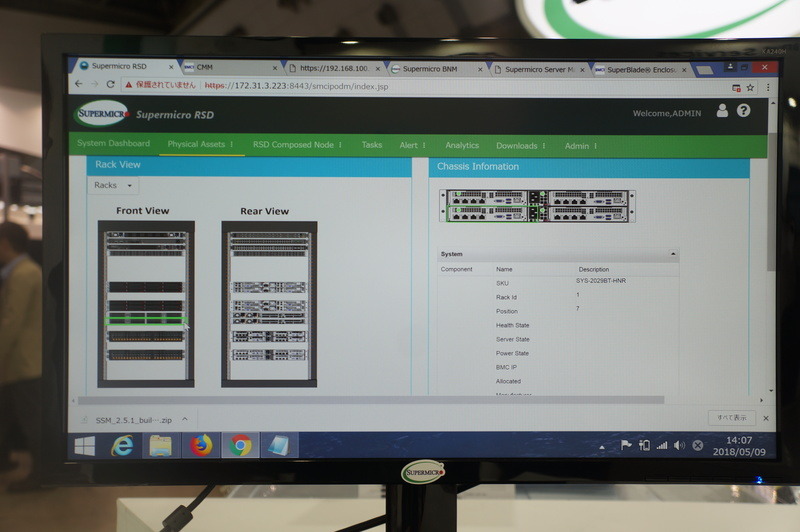Launch Internet Explorer from taskbar

(x=122, y=446)
